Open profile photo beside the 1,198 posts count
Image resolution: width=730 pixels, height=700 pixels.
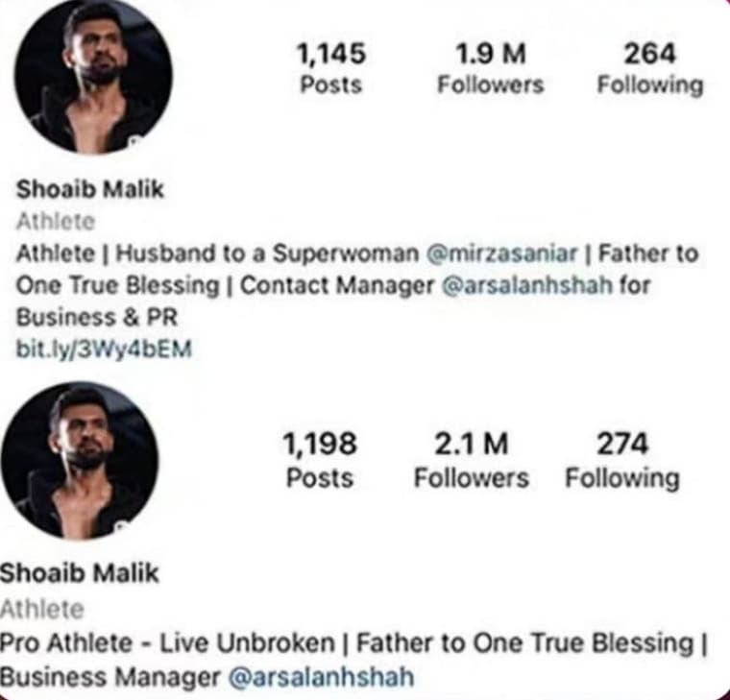[x=80, y=461]
